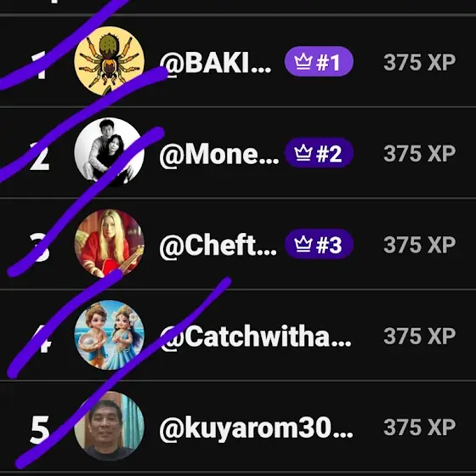476x476 pixels.
Task: Open the blonde guitarist avatar
Action: point(110,244)
